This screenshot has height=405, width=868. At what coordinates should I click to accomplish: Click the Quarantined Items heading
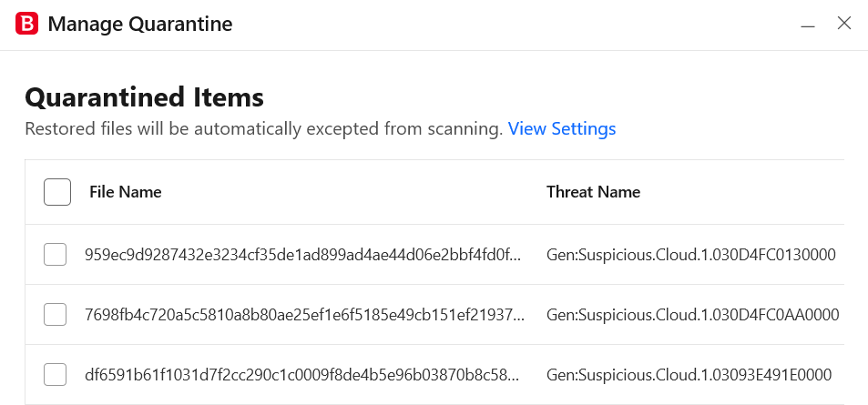pyautogui.click(x=145, y=97)
